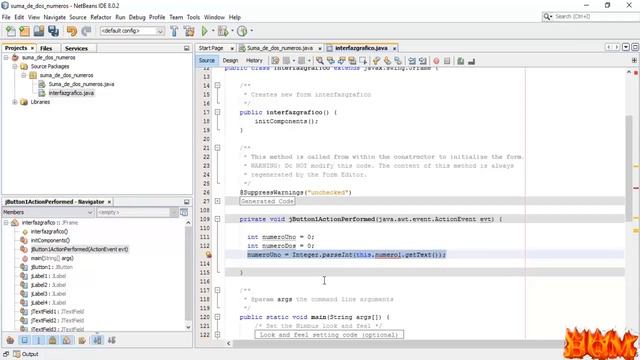Image resolution: width=640 pixels, height=360 pixels.
Task: Click the Comment code editor toolbar icon
Action: (460, 61)
